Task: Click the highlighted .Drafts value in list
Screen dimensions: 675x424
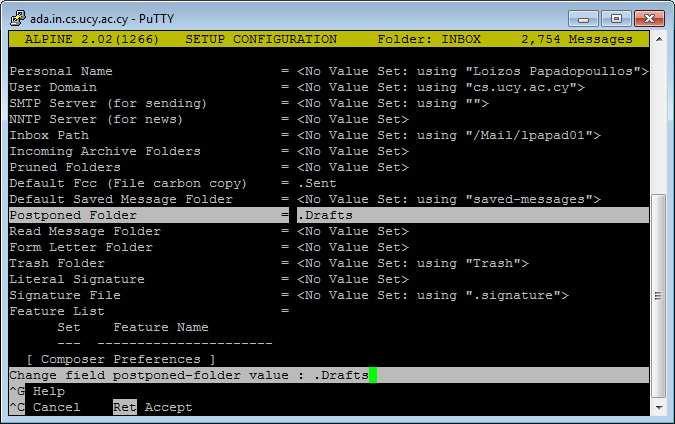Action: point(325,215)
